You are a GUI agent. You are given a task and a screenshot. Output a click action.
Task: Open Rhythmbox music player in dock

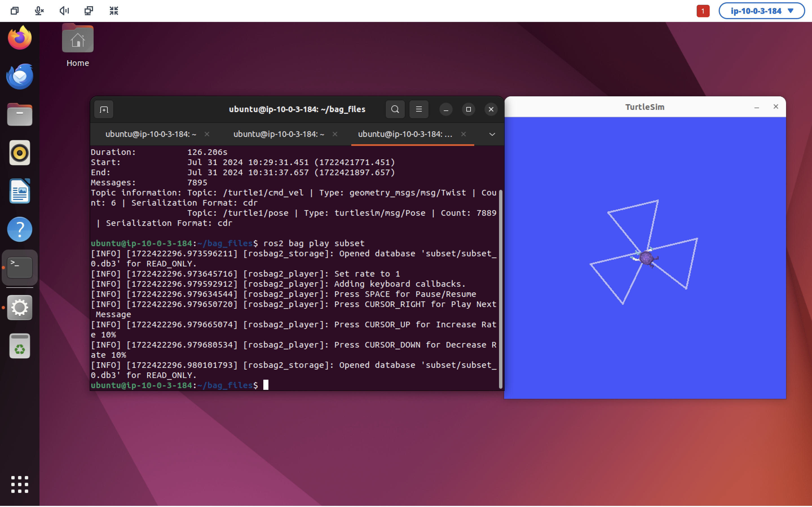[x=19, y=153]
